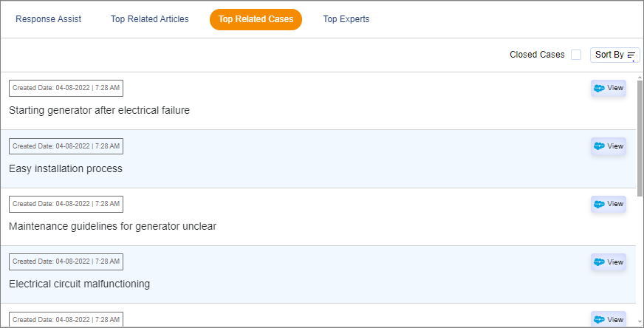The height and width of the screenshot is (328, 644).
Task: Open Salesforce View for Electrical circuit malfunctioning
Action: tap(609, 262)
